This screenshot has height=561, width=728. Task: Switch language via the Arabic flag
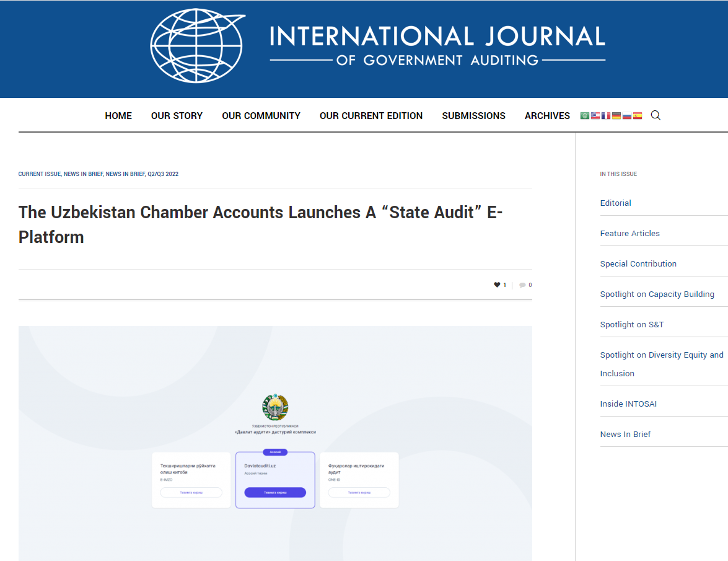pyautogui.click(x=584, y=116)
